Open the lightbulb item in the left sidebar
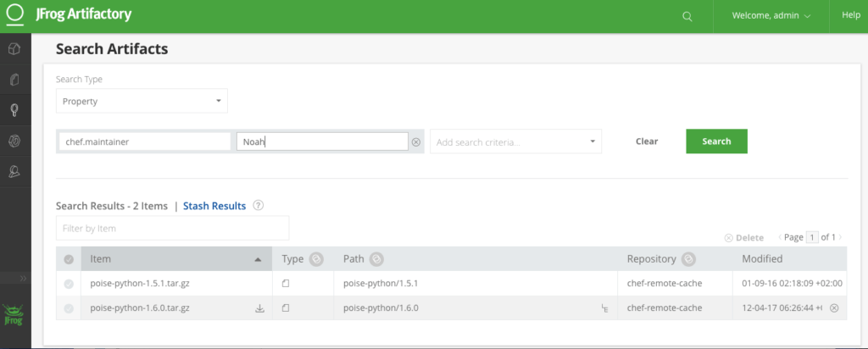Image resolution: width=868 pixels, height=349 pixels. coord(14,110)
